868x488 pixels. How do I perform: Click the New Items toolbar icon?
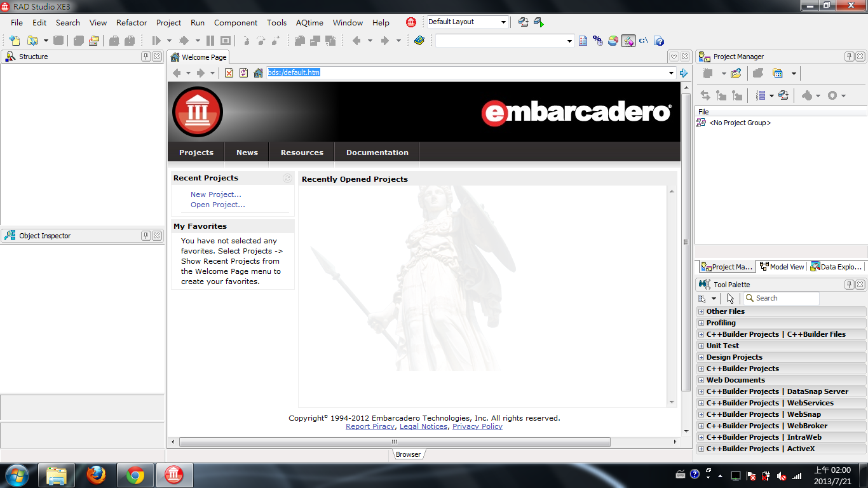(15, 41)
